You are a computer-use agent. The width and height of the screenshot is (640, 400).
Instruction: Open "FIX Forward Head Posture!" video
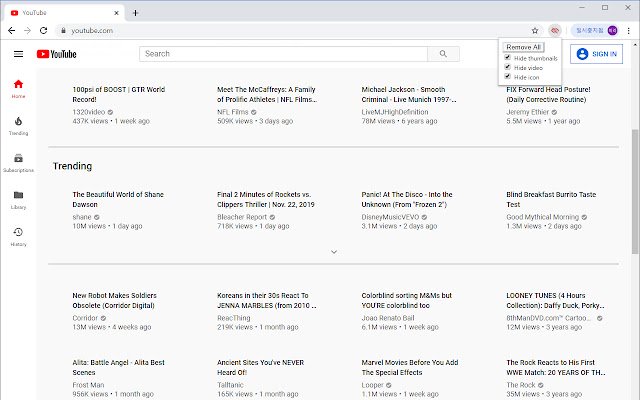click(x=548, y=94)
